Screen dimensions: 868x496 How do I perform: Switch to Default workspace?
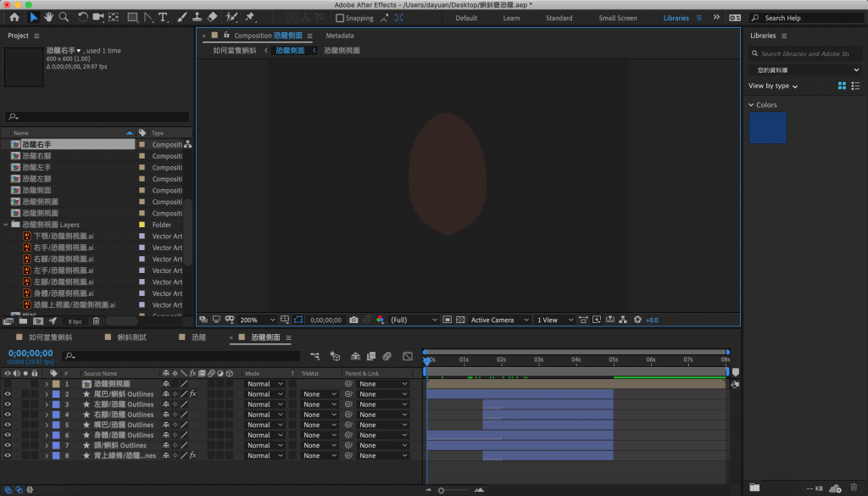[x=466, y=18]
